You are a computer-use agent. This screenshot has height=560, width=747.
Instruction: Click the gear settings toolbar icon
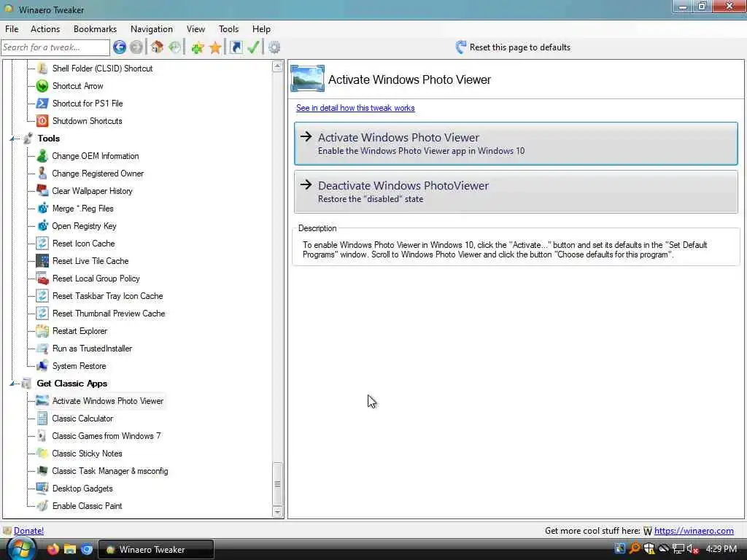pyautogui.click(x=274, y=47)
